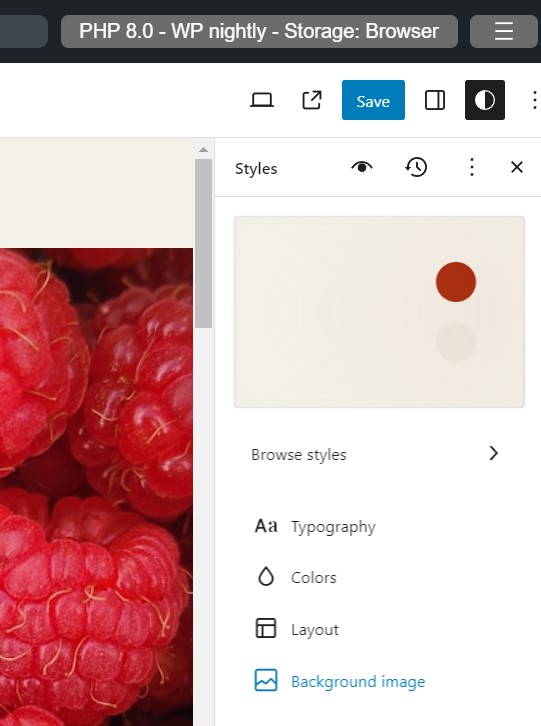Viewport: 541px width, 726px height.
Task: Open the device preview laptop icon
Action: (262, 100)
